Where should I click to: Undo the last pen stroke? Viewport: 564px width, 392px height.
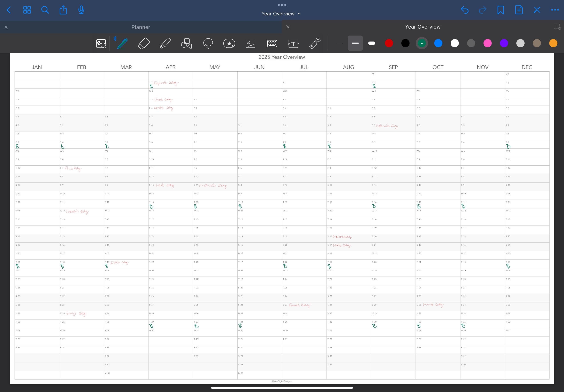click(x=465, y=10)
